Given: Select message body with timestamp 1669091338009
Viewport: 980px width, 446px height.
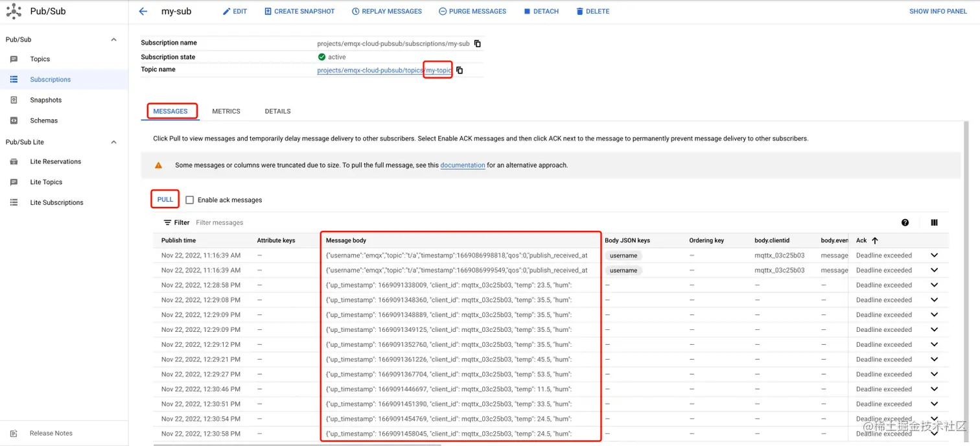Looking at the screenshot, I should (x=449, y=285).
